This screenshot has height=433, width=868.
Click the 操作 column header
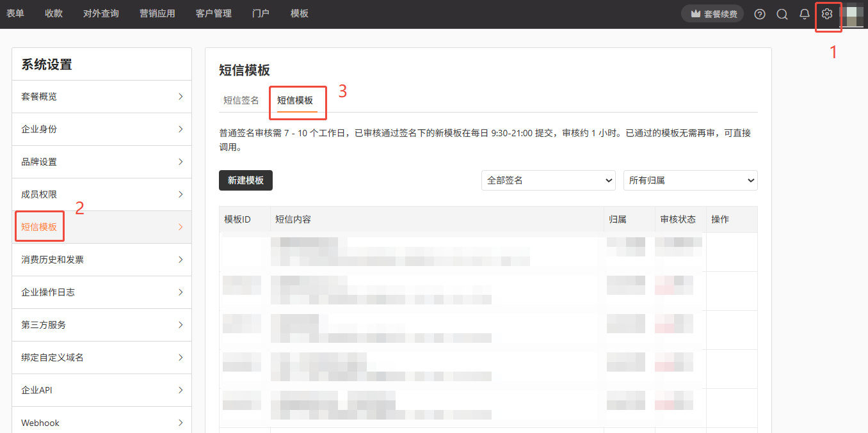(x=732, y=219)
